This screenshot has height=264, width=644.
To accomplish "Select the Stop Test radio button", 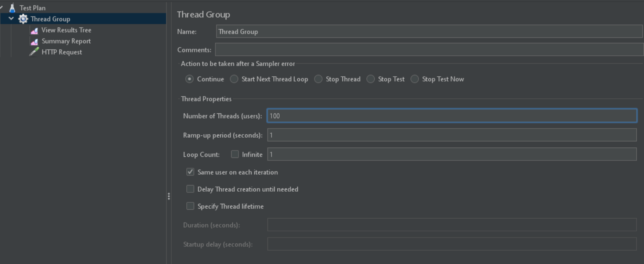I will tap(371, 79).
